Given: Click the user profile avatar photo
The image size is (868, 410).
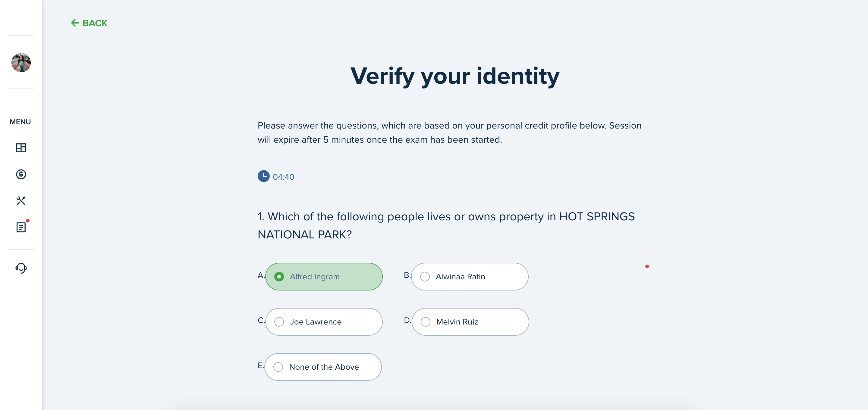Looking at the screenshot, I should click(21, 63).
